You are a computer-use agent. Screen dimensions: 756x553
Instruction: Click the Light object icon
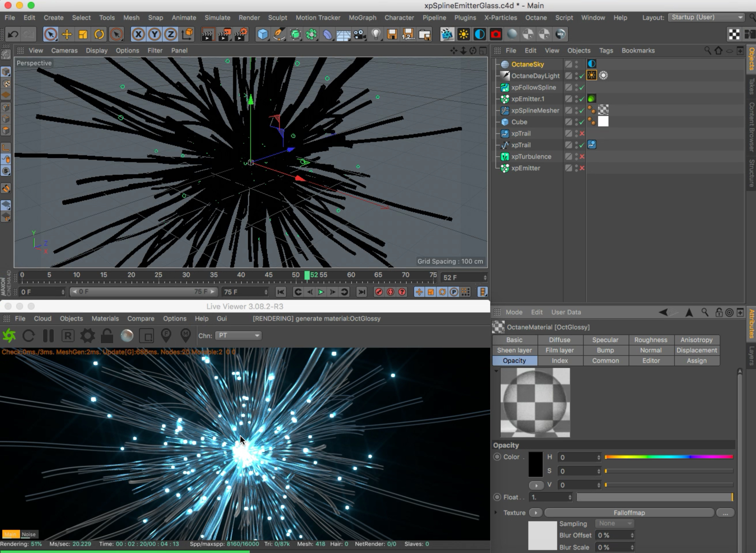pyautogui.click(x=376, y=34)
